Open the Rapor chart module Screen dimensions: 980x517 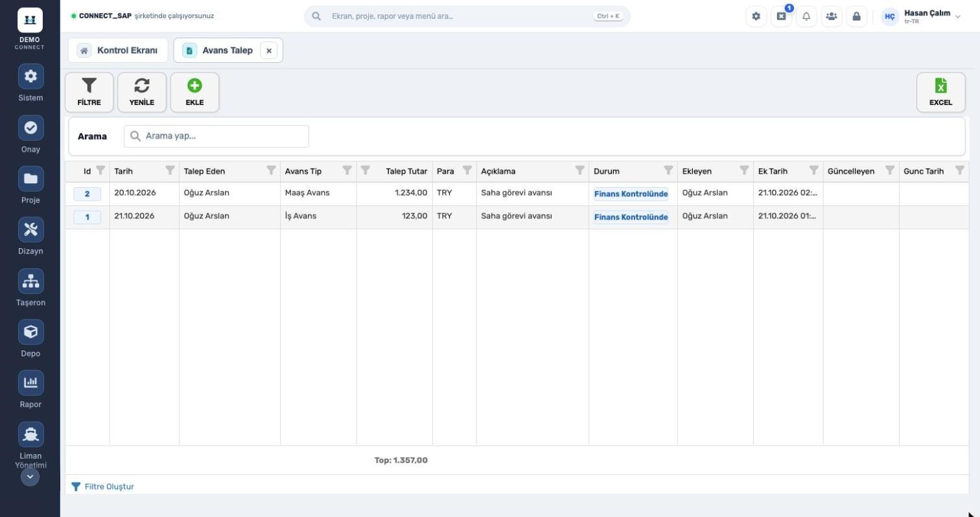tap(30, 390)
